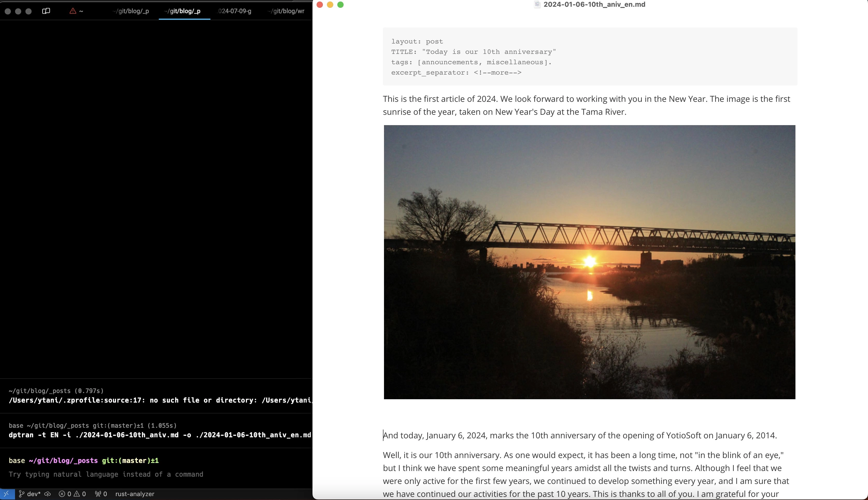This screenshot has height=500, width=868.
Task: Click the green git:(master)±1 prompt text
Action: [130, 461]
